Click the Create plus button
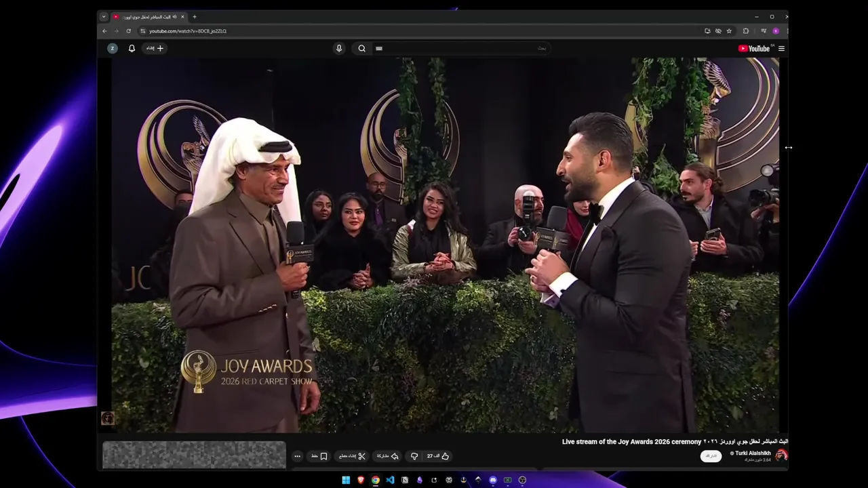Screen dimensions: 868x488 [155, 48]
